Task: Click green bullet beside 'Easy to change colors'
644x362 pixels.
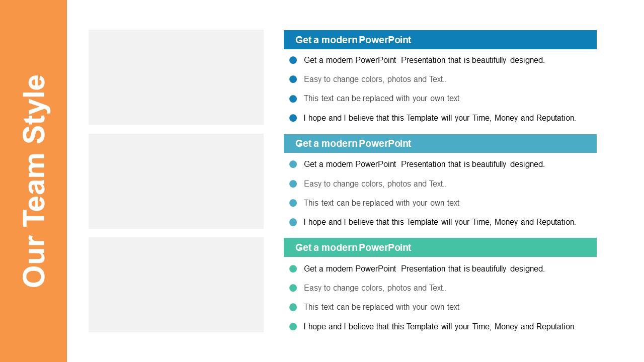Action: (293, 288)
